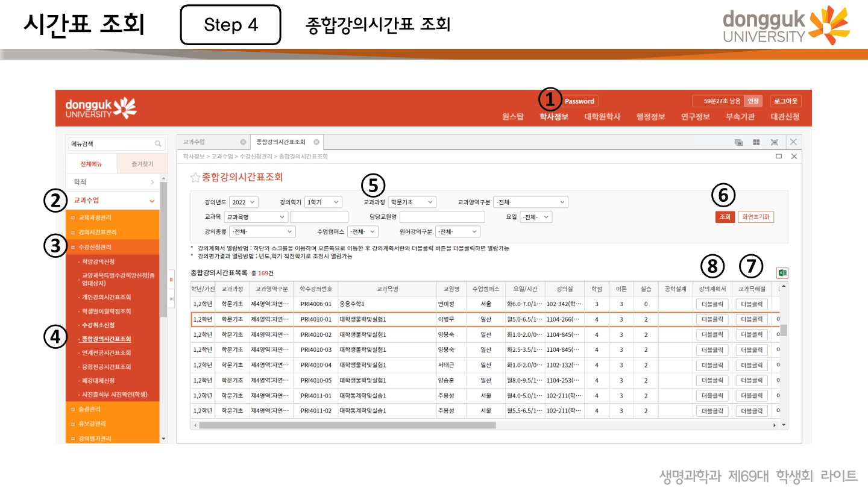The image size is (868, 488).
Task: Click the 연장 session extend button
Action: coord(753,101)
